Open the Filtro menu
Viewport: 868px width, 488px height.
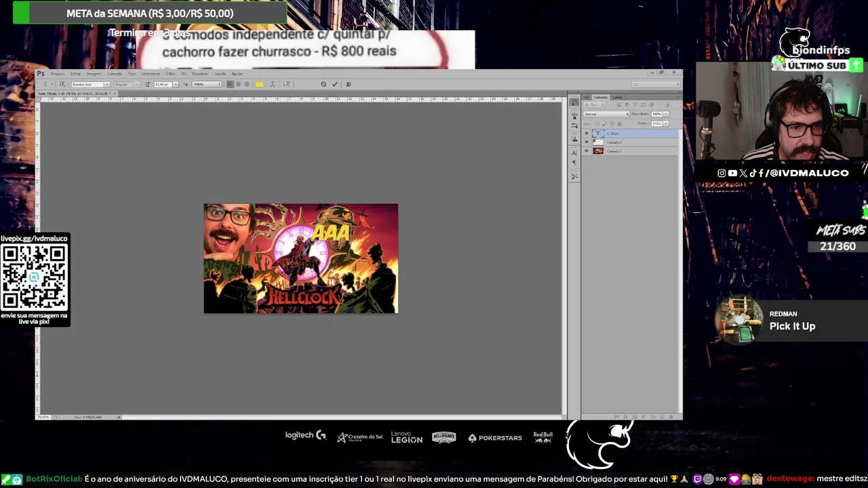(170, 73)
